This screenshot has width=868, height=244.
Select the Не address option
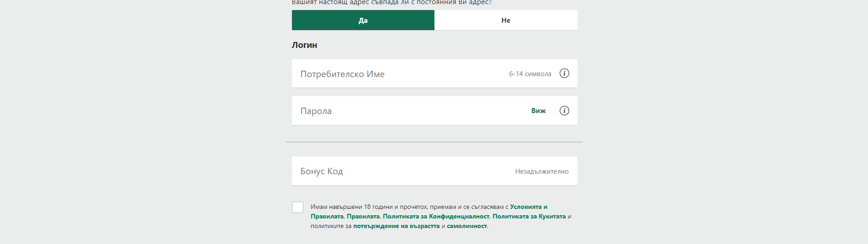506,20
